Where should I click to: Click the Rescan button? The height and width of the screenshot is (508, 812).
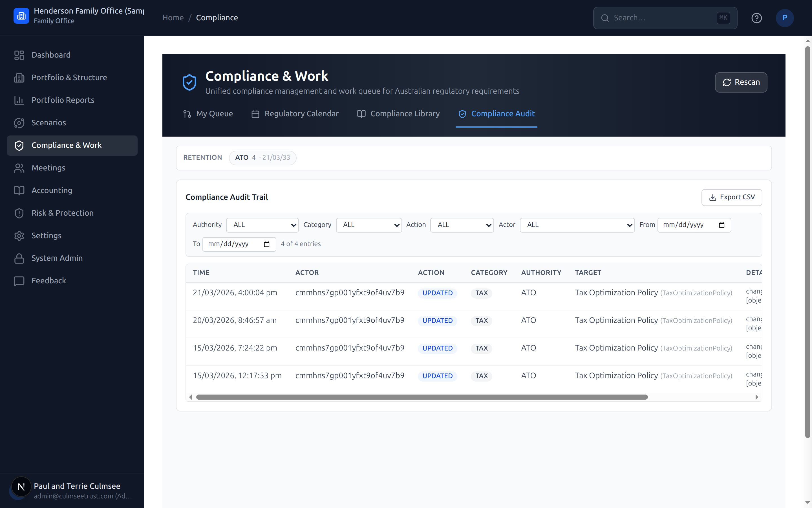coord(741,82)
